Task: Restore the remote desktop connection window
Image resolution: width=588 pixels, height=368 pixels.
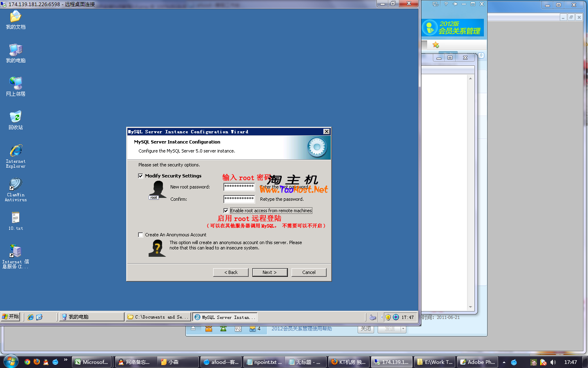Action: [x=393, y=4]
